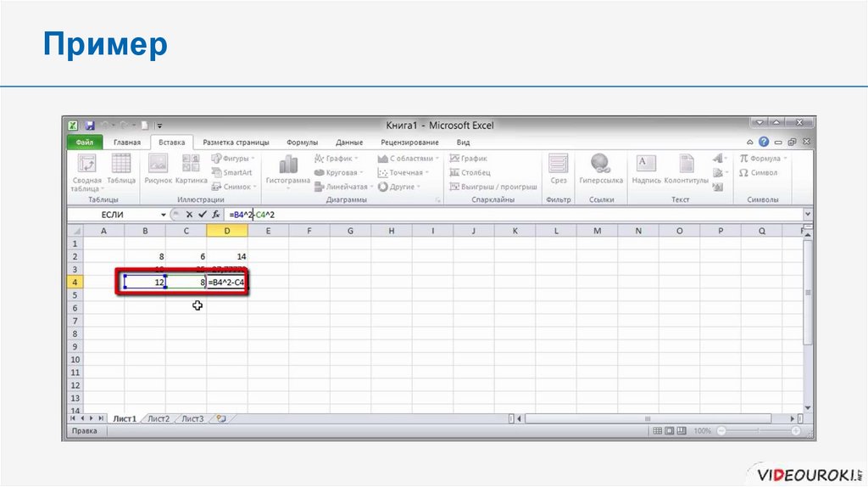Image resolution: width=868 pixels, height=487 pixels.
Task: Expand the formula bar
Action: pos(808,214)
